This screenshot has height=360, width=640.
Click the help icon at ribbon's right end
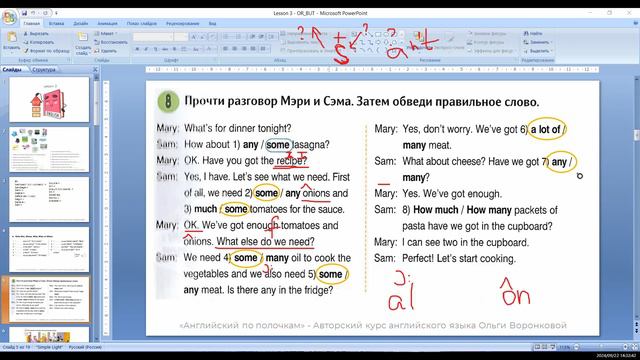pos(636,24)
